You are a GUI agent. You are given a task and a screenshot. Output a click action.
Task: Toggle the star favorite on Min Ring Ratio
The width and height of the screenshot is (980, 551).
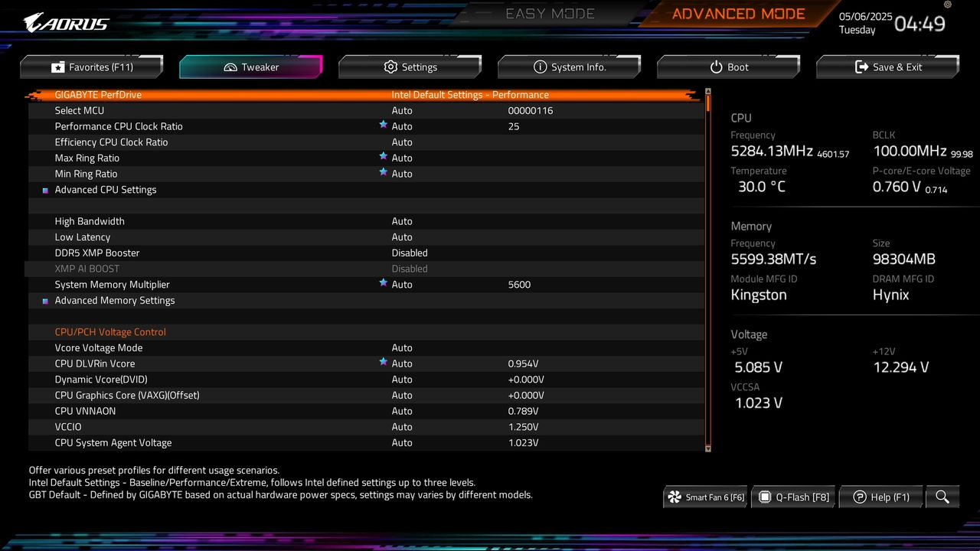384,173
